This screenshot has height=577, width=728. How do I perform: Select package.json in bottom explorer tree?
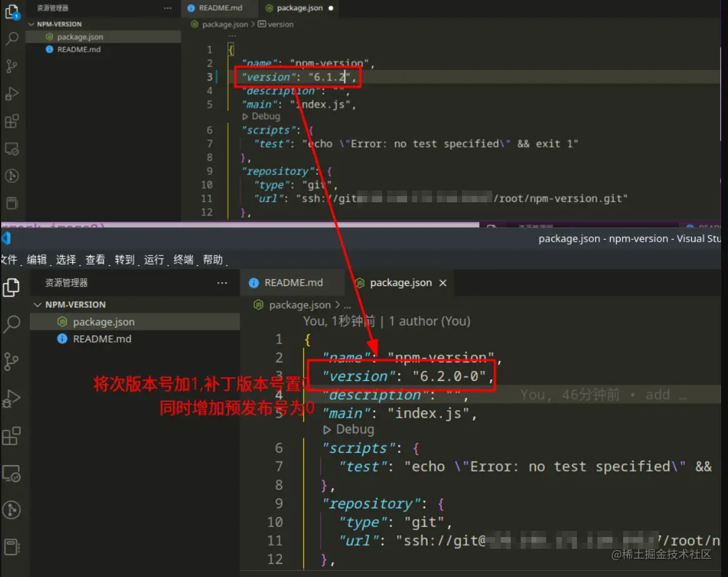click(x=135, y=322)
